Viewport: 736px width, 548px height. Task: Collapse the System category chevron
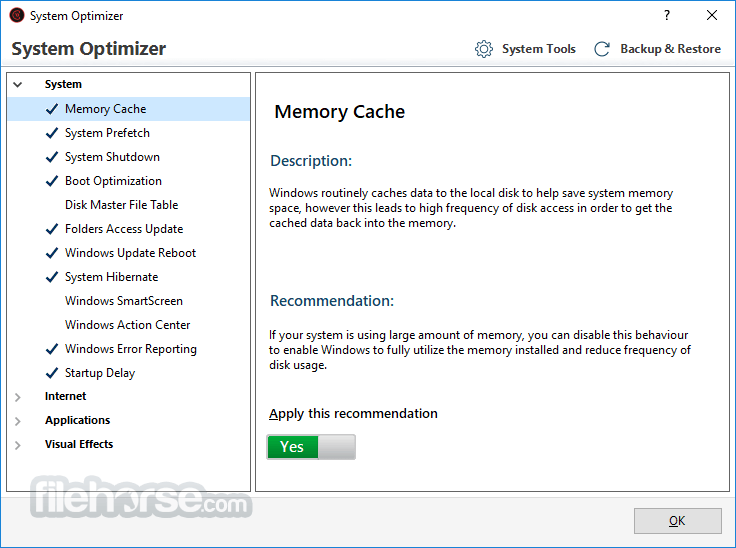[18, 85]
